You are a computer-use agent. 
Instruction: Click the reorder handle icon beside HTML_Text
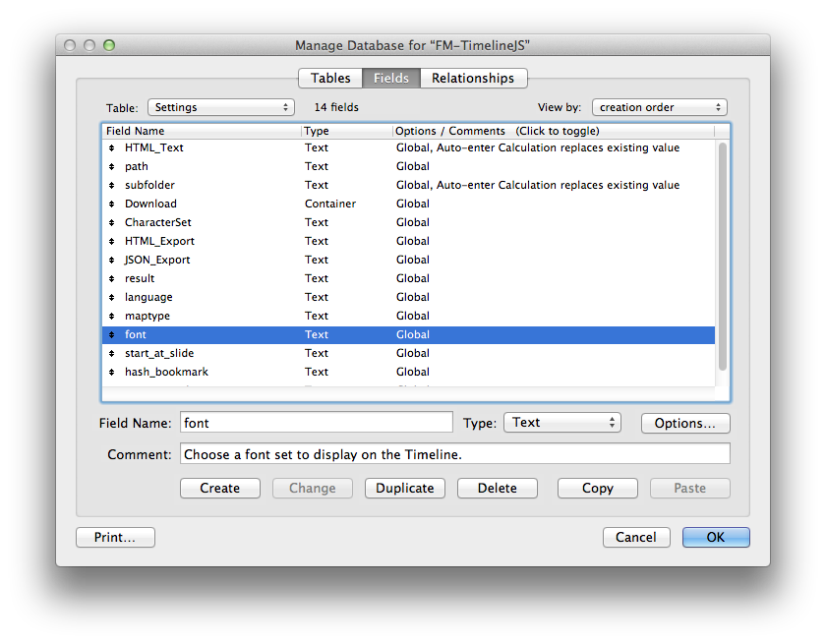[x=112, y=148]
